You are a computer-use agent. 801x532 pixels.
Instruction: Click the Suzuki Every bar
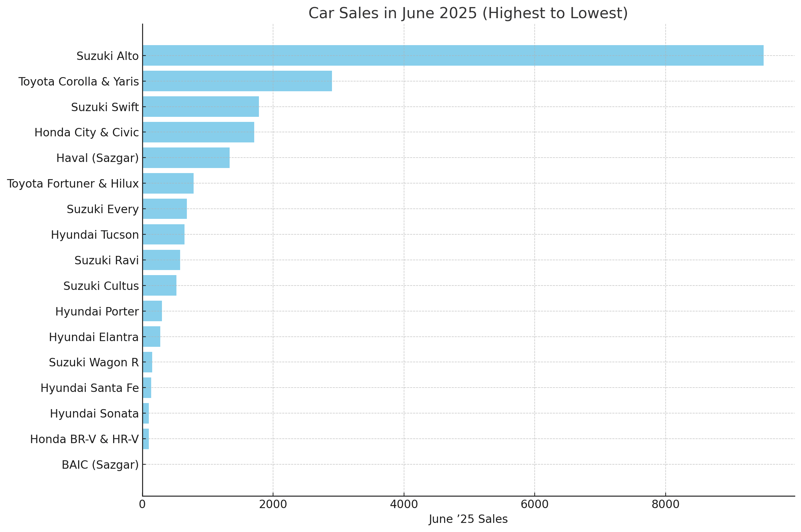[165, 209]
